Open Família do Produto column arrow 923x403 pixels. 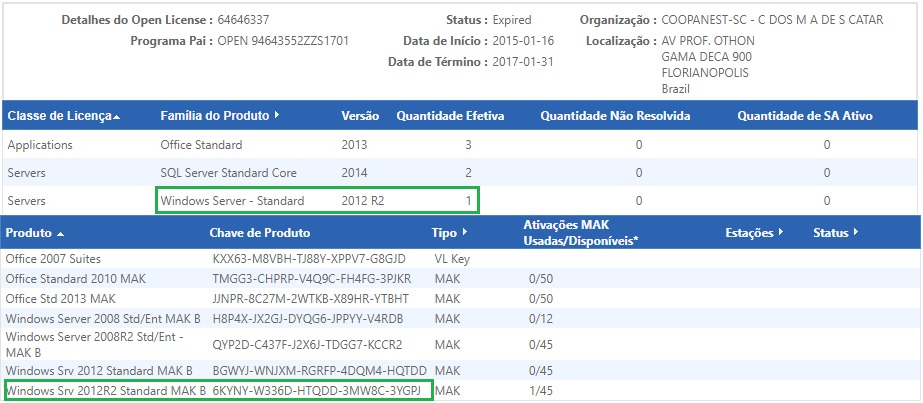click(x=277, y=115)
